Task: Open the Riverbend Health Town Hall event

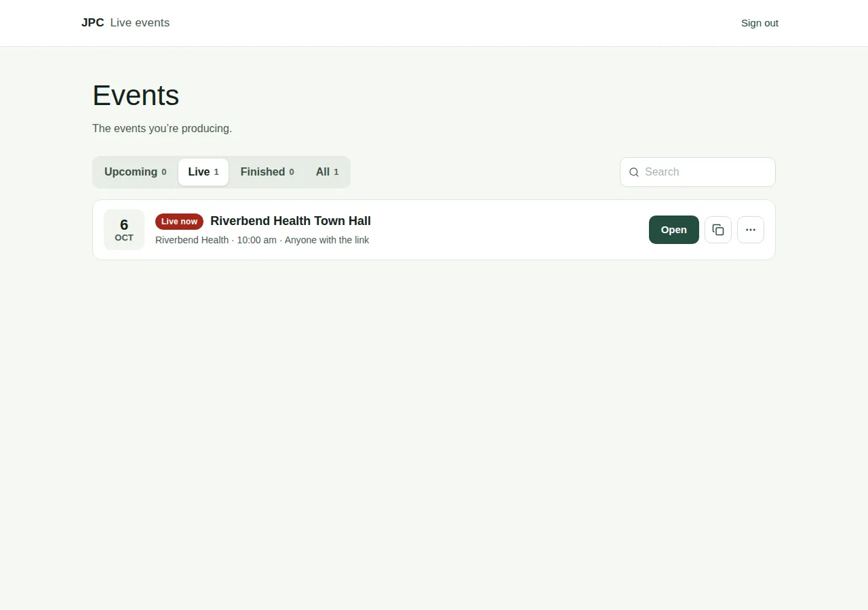Action: (x=674, y=230)
